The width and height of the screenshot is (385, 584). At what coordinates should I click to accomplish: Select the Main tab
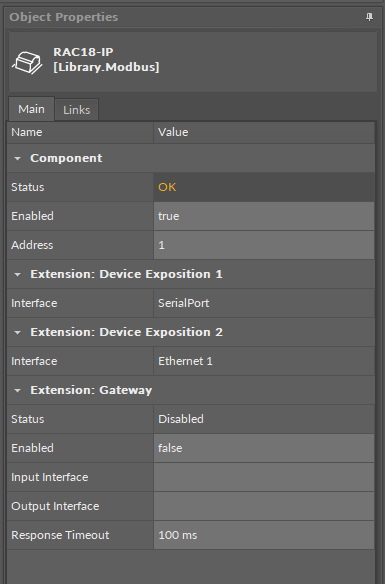(x=31, y=109)
